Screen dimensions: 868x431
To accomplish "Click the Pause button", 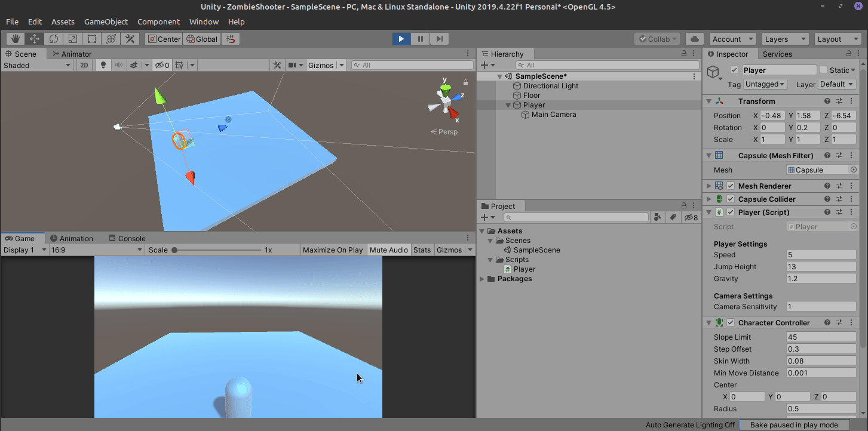I will 421,39.
